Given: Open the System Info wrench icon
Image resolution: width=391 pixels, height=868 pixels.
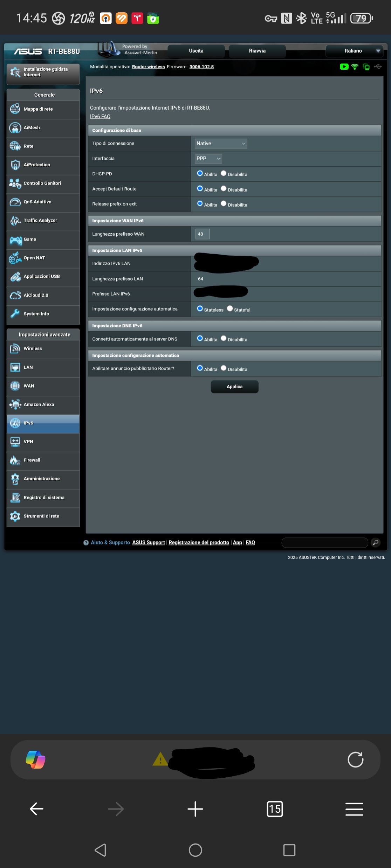Looking at the screenshot, I should (15, 314).
